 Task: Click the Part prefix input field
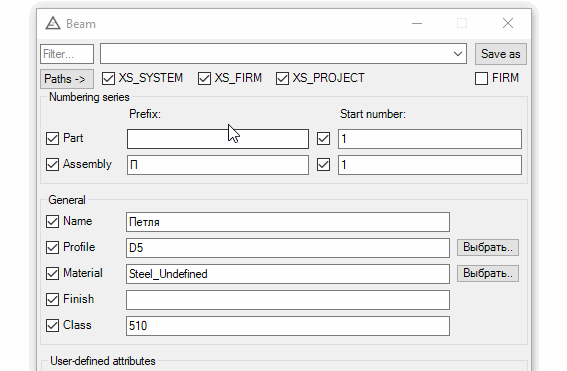(x=218, y=139)
